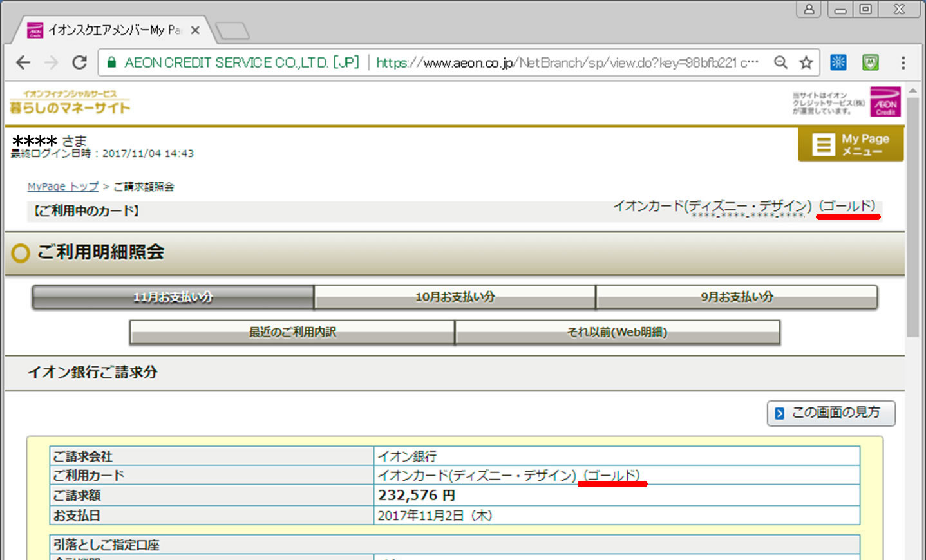Click the ご請求会社 row label

[82, 456]
